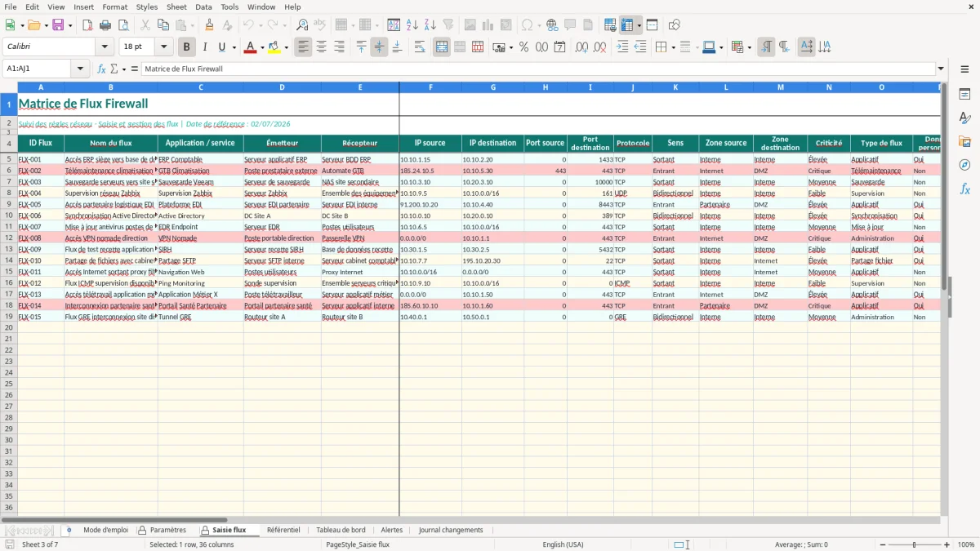Sort descending icon
Viewport: 980px width, 551px height.
(x=430, y=25)
